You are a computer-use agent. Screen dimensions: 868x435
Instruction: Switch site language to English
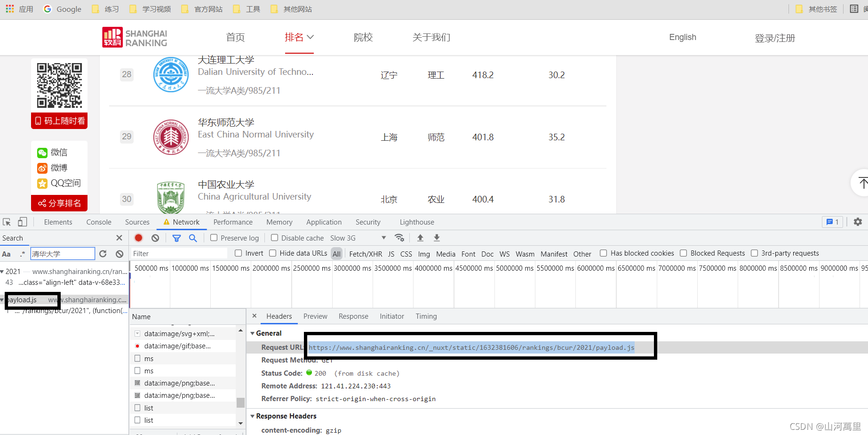pyautogui.click(x=683, y=37)
